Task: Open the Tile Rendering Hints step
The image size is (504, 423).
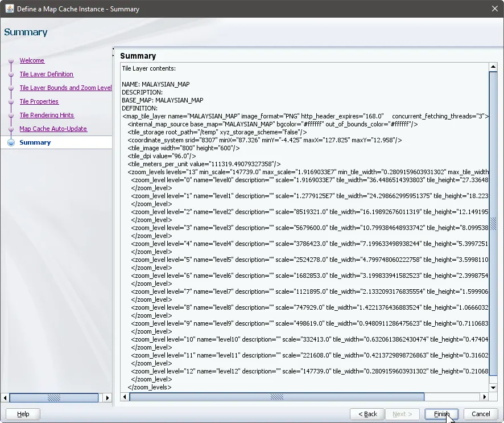Action: 47,115
